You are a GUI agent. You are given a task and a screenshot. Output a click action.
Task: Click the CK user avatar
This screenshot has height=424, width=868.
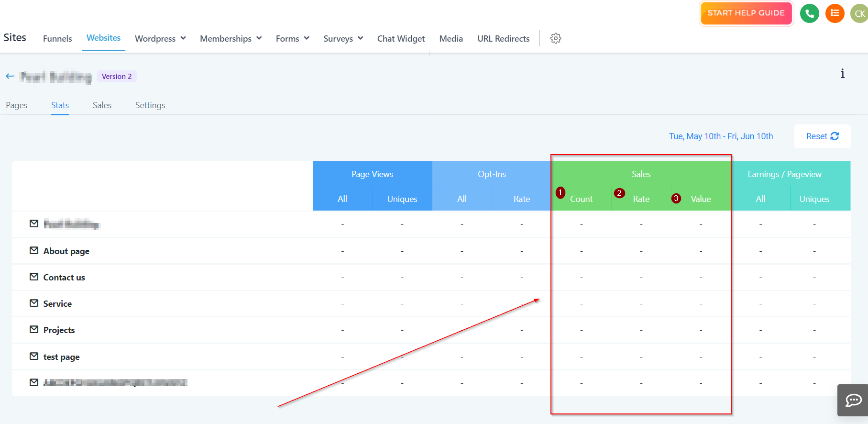859,13
